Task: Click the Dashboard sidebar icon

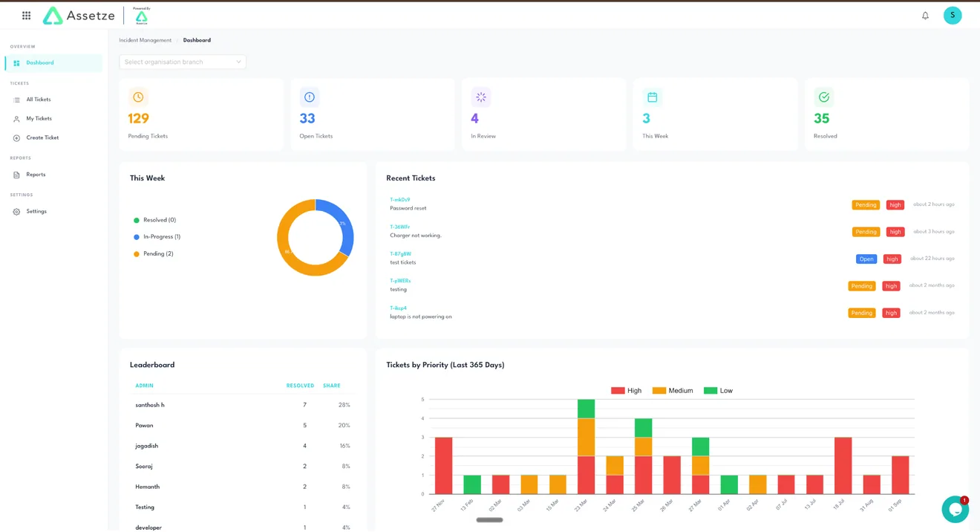Action: [16, 63]
